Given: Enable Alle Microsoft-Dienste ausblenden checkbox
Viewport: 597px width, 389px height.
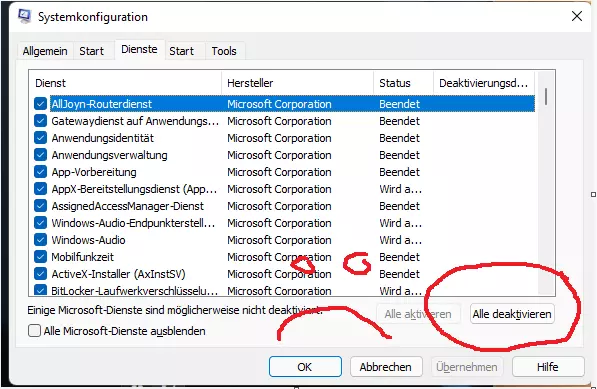Looking at the screenshot, I should click(34, 331).
